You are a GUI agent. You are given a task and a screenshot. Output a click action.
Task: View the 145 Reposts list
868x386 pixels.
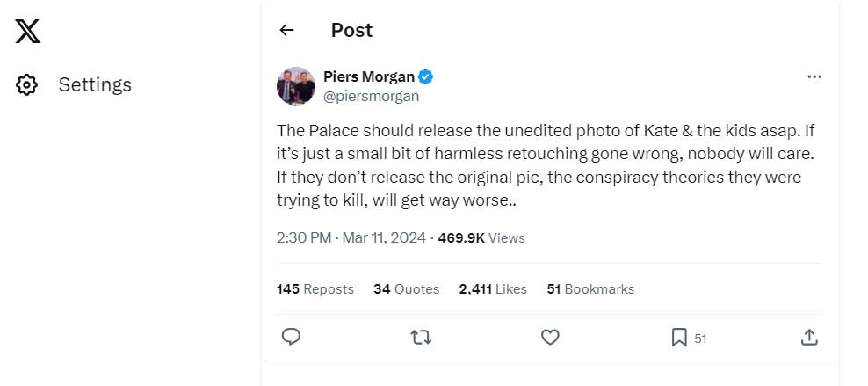coord(315,288)
